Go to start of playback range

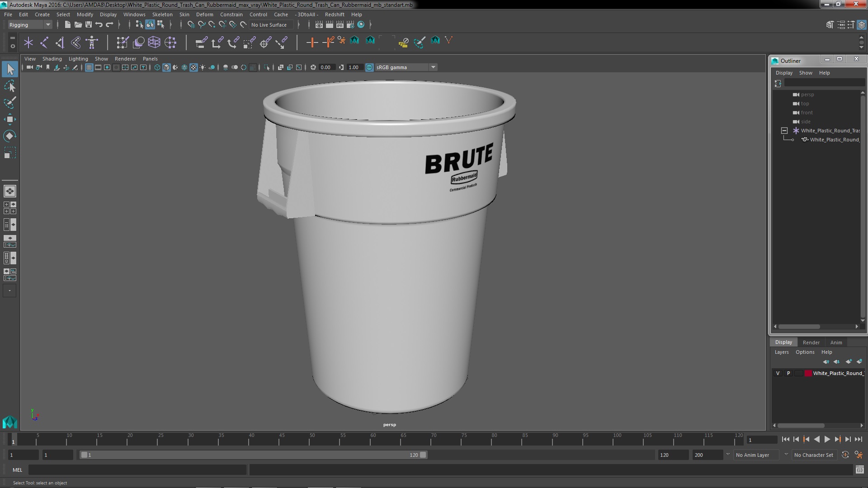point(785,439)
